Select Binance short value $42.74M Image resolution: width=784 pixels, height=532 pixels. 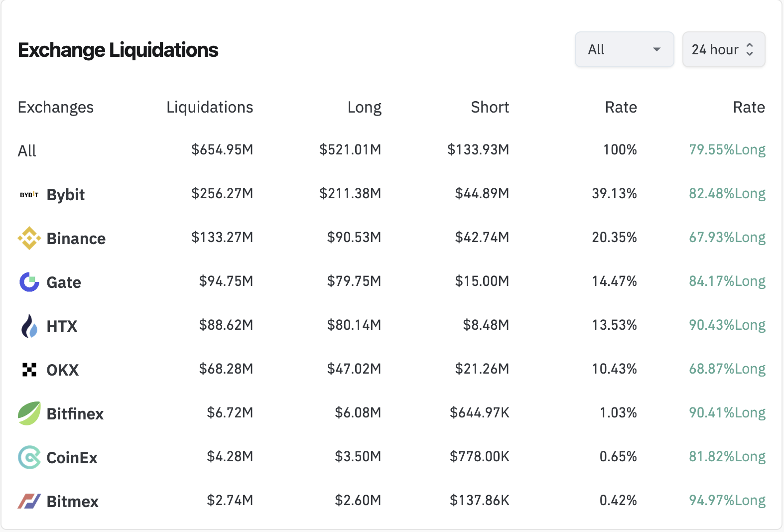pyautogui.click(x=482, y=237)
